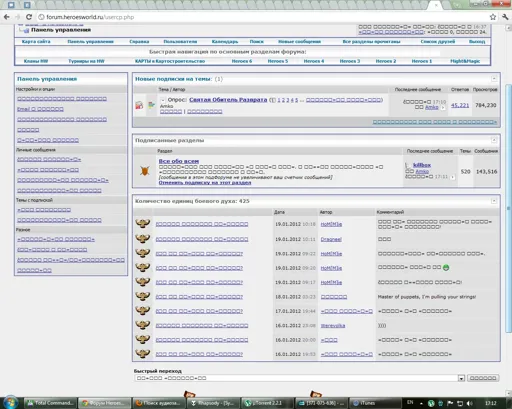
Task: Open Кланы HW navigation link
Action: coord(36,61)
